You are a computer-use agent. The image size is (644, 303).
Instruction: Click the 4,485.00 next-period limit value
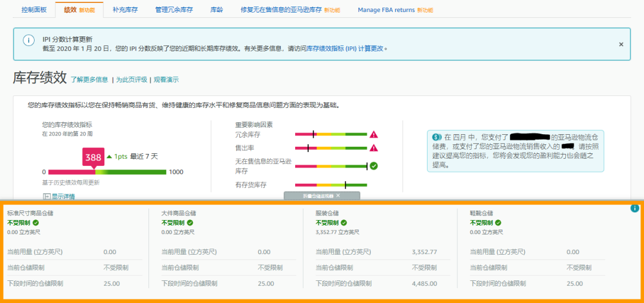pos(425,283)
